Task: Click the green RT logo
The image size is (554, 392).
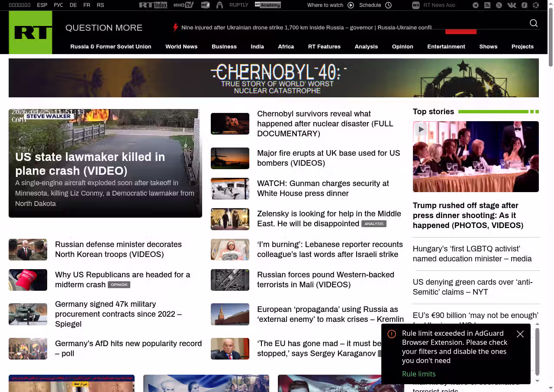Action: pyautogui.click(x=30, y=32)
